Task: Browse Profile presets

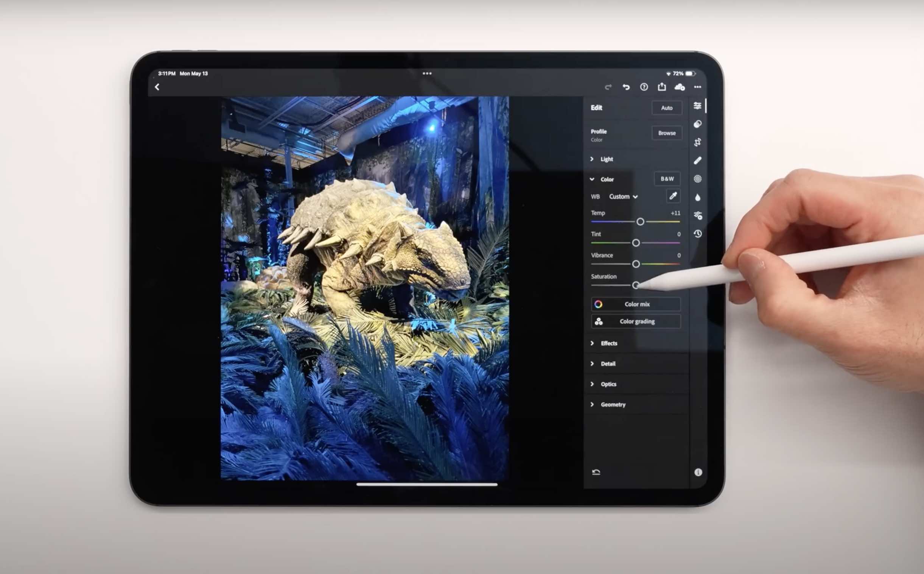Action: (666, 132)
